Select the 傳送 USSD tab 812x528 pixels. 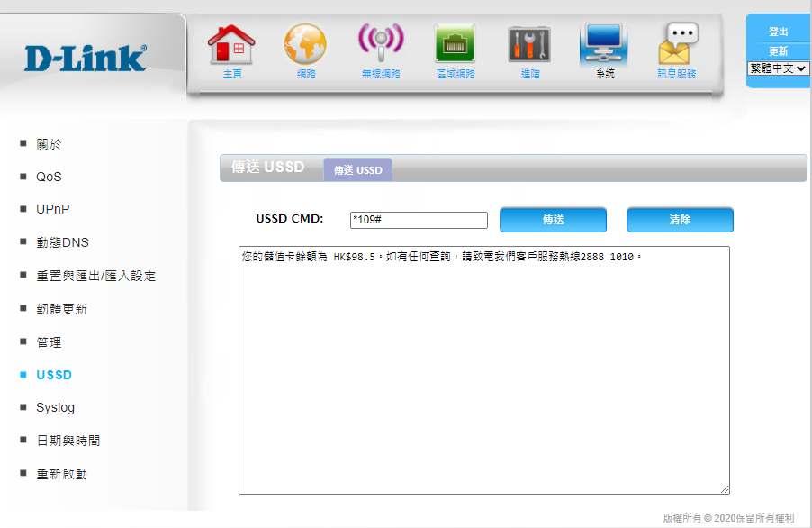point(358,170)
